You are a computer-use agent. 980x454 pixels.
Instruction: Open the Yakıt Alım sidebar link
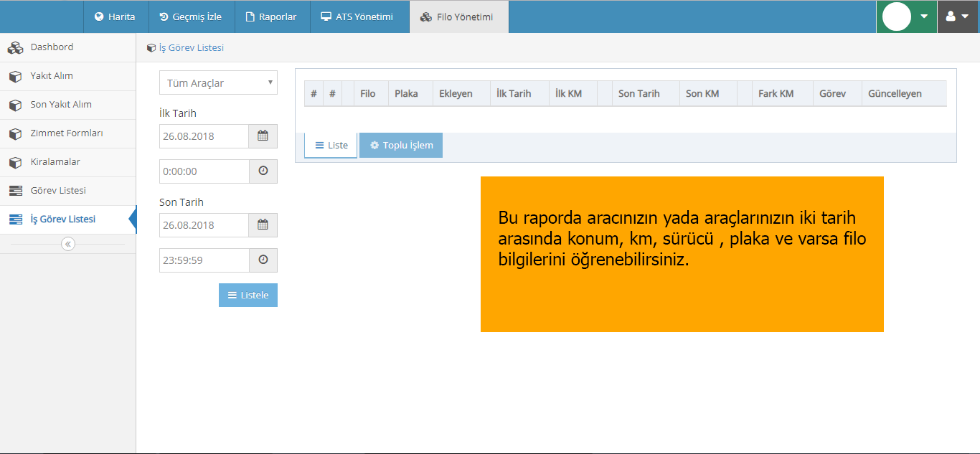[x=50, y=76]
